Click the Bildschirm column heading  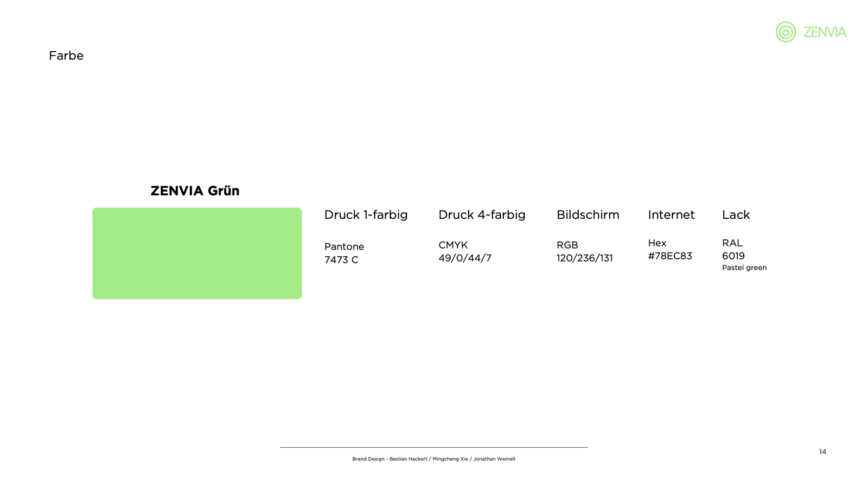(588, 215)
